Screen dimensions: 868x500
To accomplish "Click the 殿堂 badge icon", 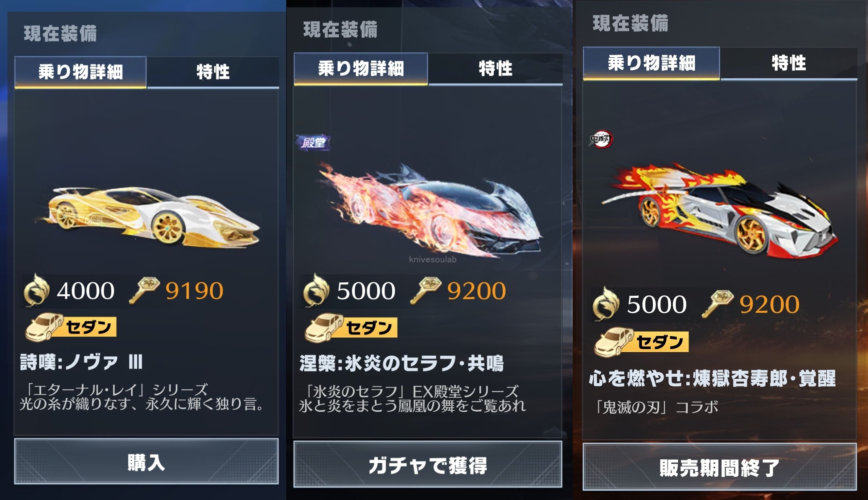I will (313, 143).
